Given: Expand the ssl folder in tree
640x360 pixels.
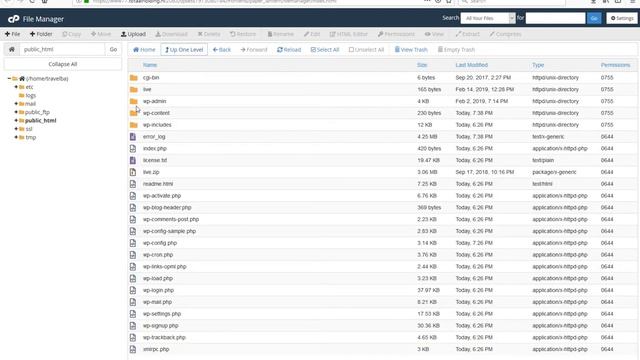Looking at the screenshot, I should click(16, 129).
